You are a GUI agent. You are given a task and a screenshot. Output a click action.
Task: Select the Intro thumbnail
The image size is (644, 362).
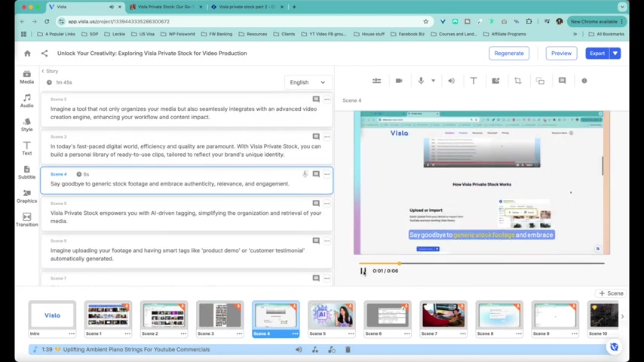coord(52,315)
